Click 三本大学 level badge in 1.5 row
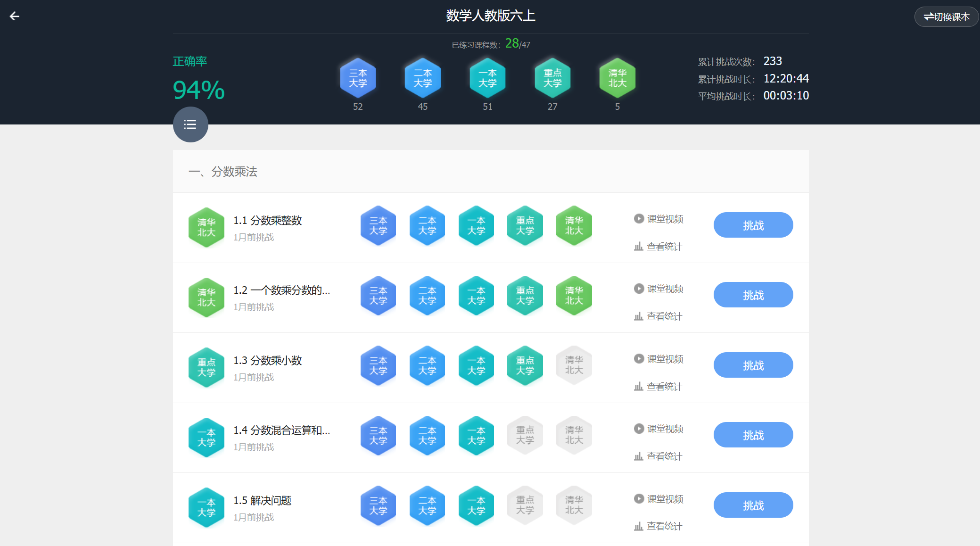The image size is (980, 546). [x=378, y=505]
